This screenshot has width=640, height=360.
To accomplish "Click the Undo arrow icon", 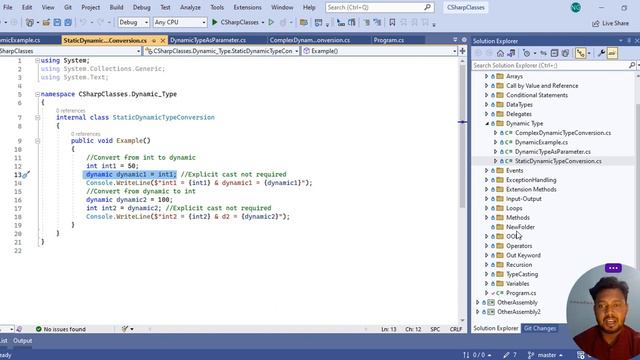I will (x=83, y=22).
